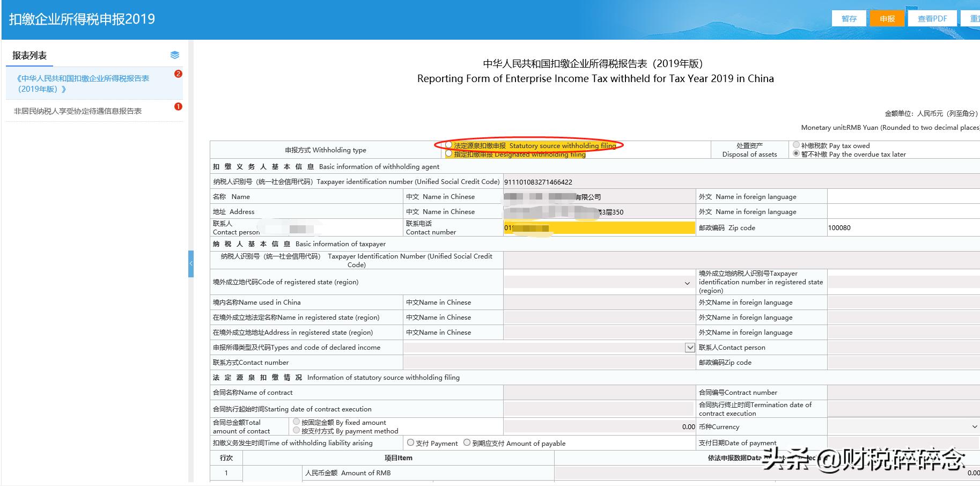Choose 补缴税款 Pay tax owed option
980x486 pixels.
(796, 145)
